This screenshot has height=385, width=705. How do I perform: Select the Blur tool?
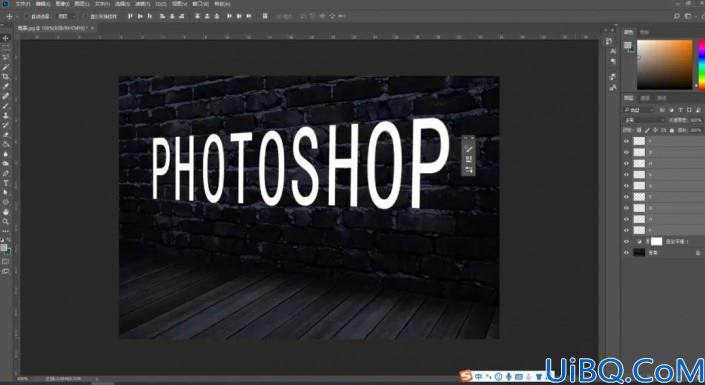point(6,154)
